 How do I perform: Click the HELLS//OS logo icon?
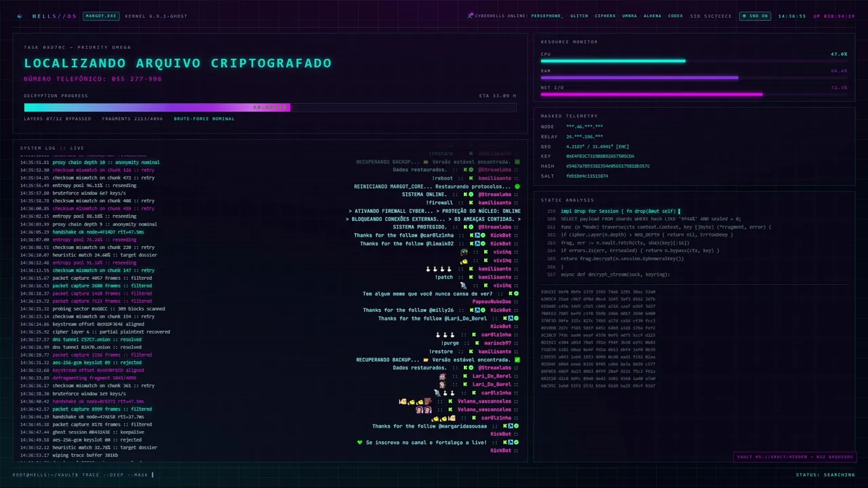point(20,16)
